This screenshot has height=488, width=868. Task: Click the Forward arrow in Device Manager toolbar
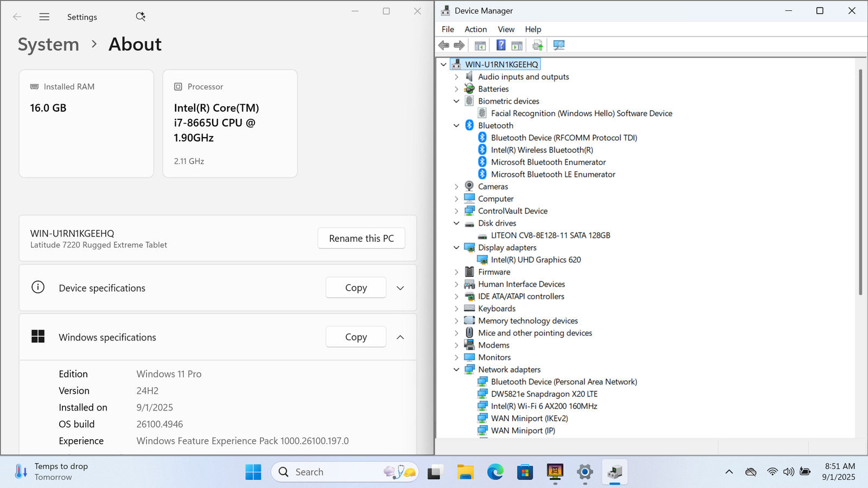coord(459,46)
